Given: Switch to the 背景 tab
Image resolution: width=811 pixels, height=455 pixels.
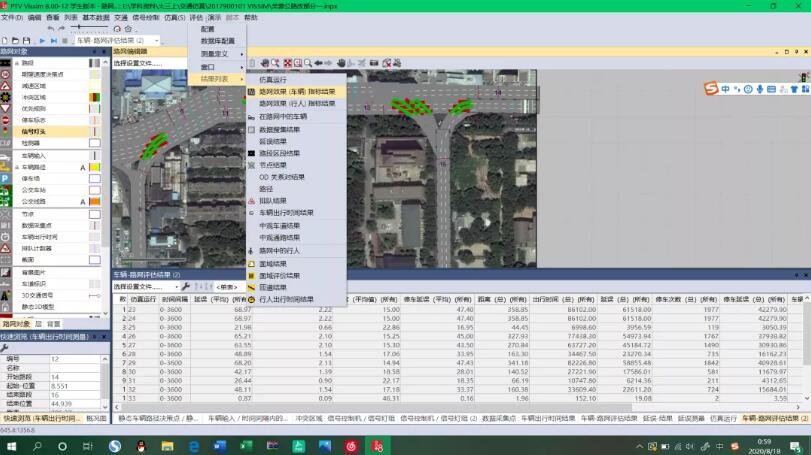Looking at the screenshot, I should point(54,324).
